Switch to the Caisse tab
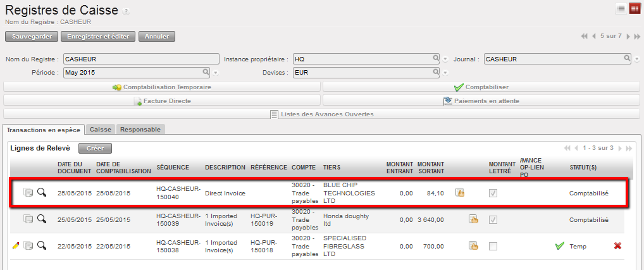The image size is (644, 270). coord(101,129)
